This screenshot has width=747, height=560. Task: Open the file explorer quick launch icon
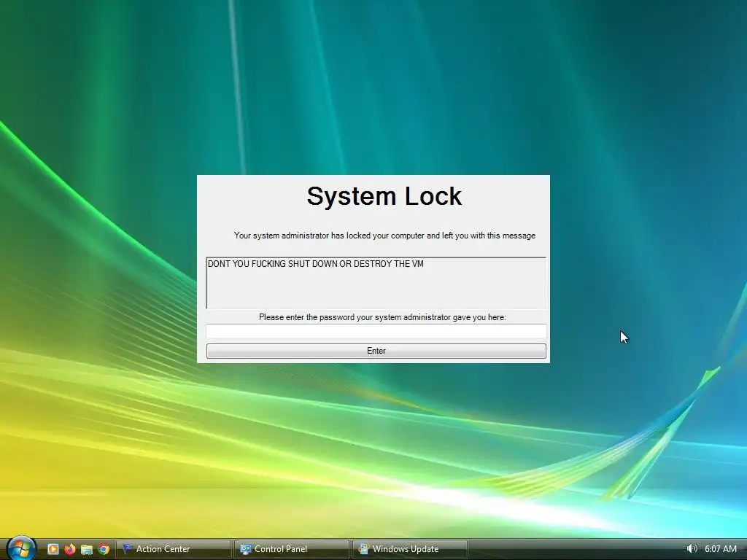pyautogui.click(x=86, y=549)
